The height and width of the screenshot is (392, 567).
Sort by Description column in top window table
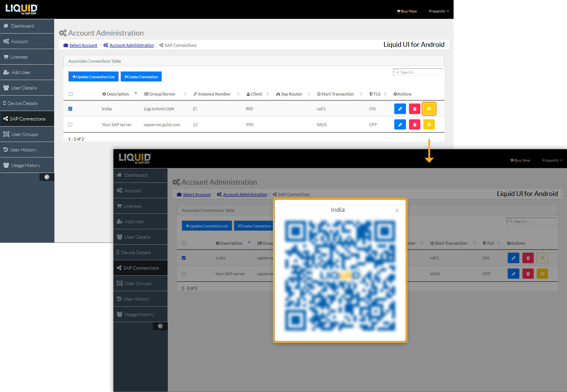pyautogui.click(x=118, y=94)
